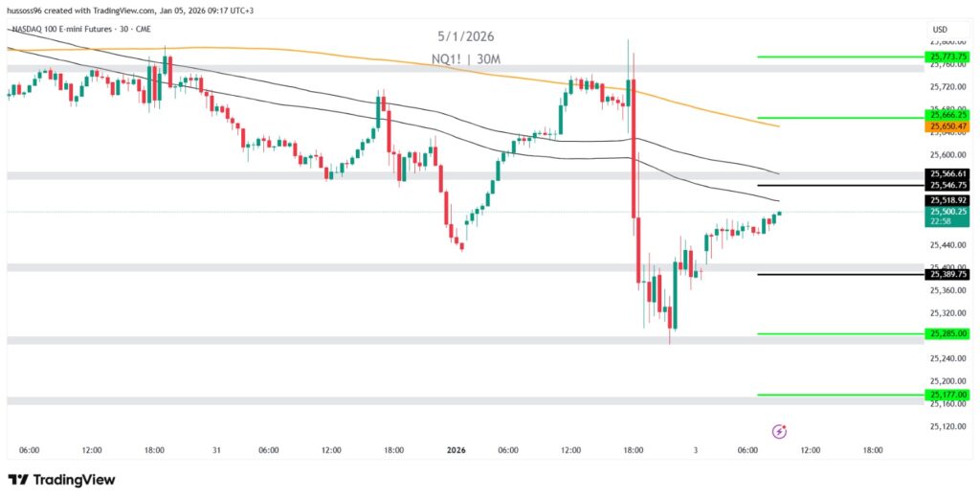Click the current price 25,500.25 label

click(947, 211)
